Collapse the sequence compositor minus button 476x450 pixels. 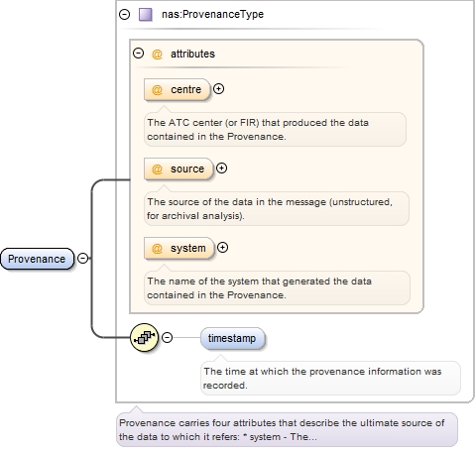coord(168,337)
